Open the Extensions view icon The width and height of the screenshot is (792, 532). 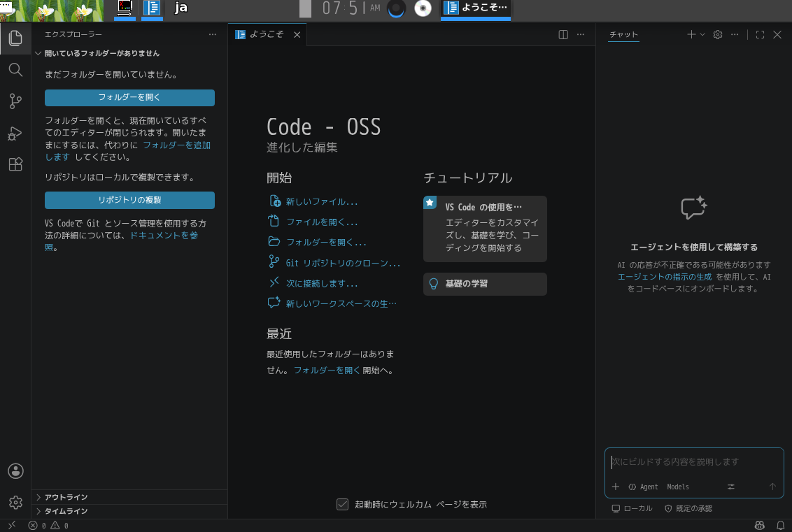(15, 164)
